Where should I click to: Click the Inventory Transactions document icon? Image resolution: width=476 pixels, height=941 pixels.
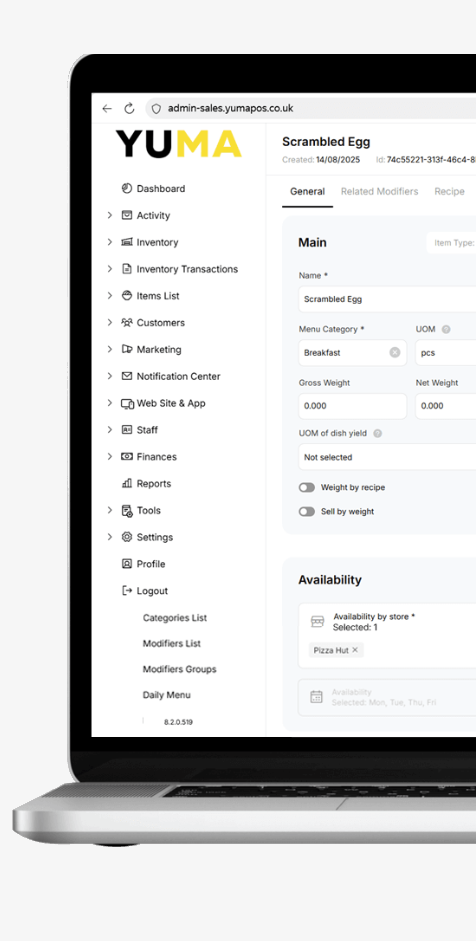(x=127, y=269)
